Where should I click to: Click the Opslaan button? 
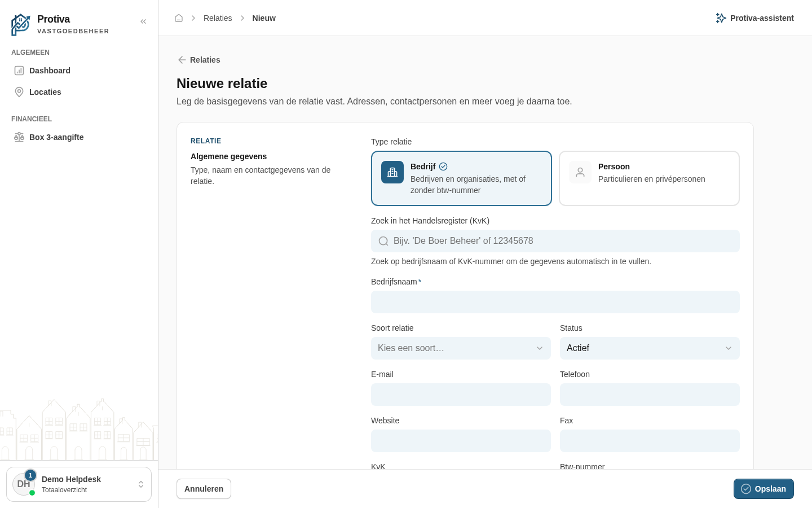tap(764, 489)
